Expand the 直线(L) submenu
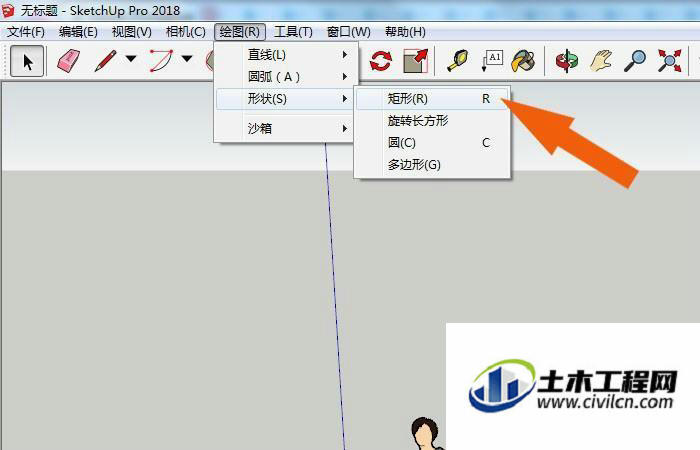Screen dimensions: 700x450 point(286,55)
